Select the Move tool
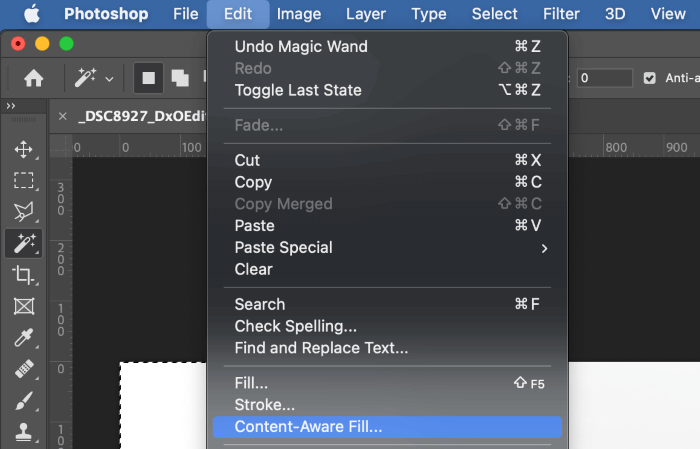Image resolution: width=700 pixels, height=449 pixels. (23, 149)
